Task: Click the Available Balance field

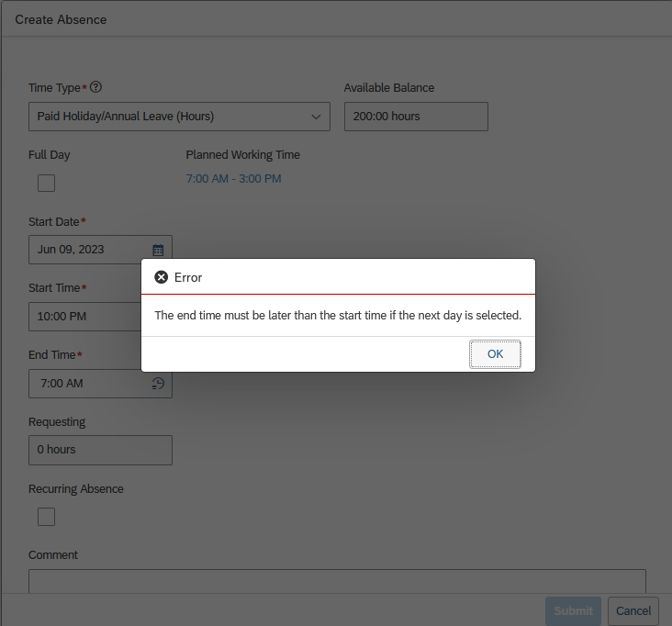Action: 416,117
